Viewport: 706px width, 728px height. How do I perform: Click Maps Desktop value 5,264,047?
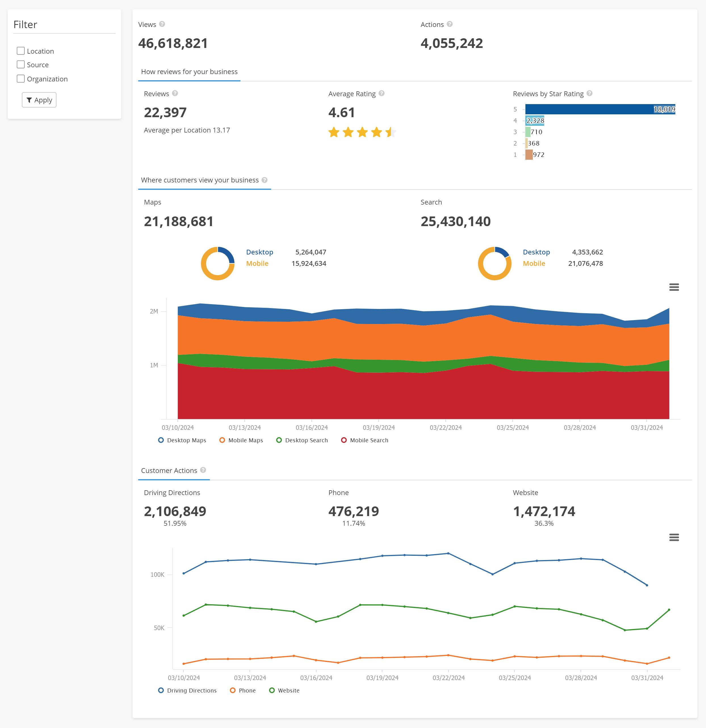coord(311,252)
